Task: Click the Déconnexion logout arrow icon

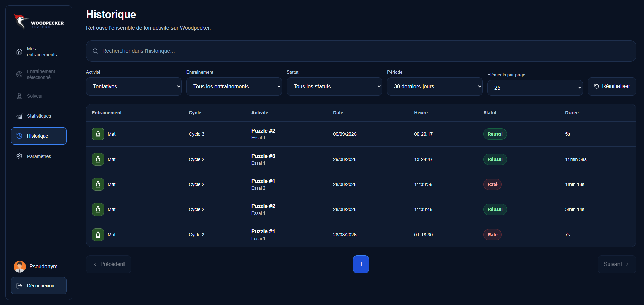Action: click(x=19, y=286)
